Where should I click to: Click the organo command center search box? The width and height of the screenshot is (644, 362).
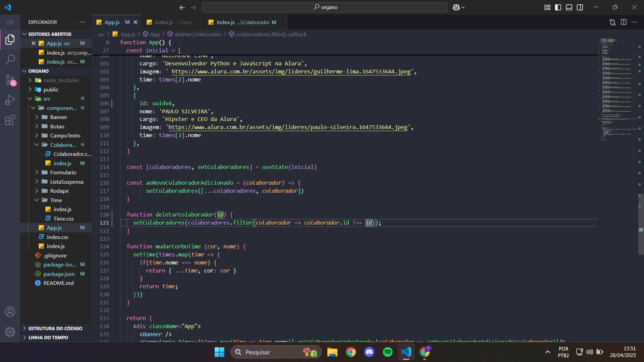point(325,7)
